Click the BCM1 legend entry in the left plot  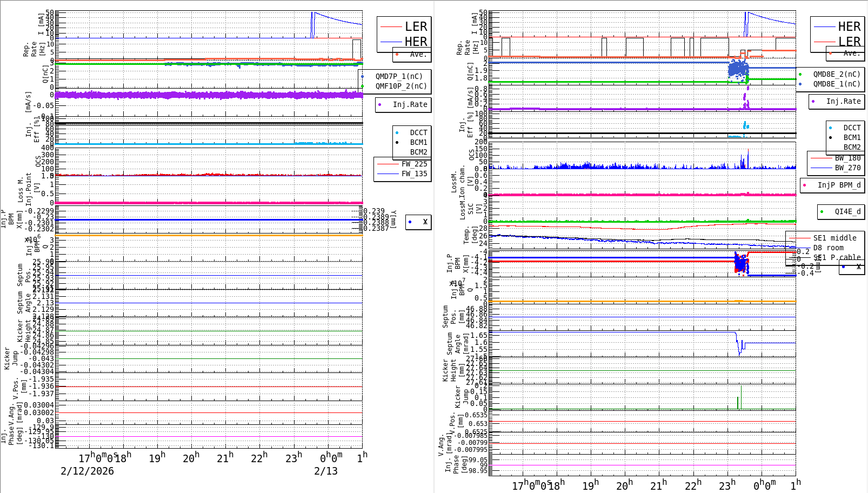point(418,142)
